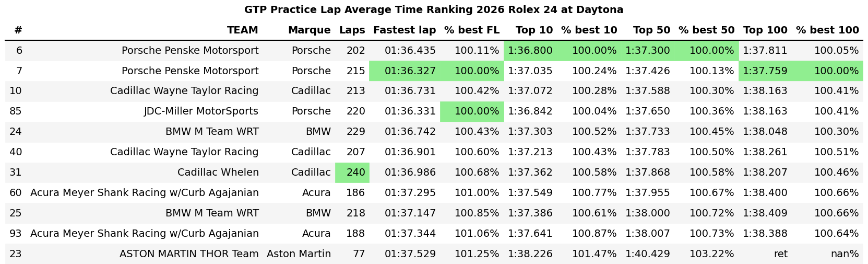Click the Fastest lap column header

404,30
